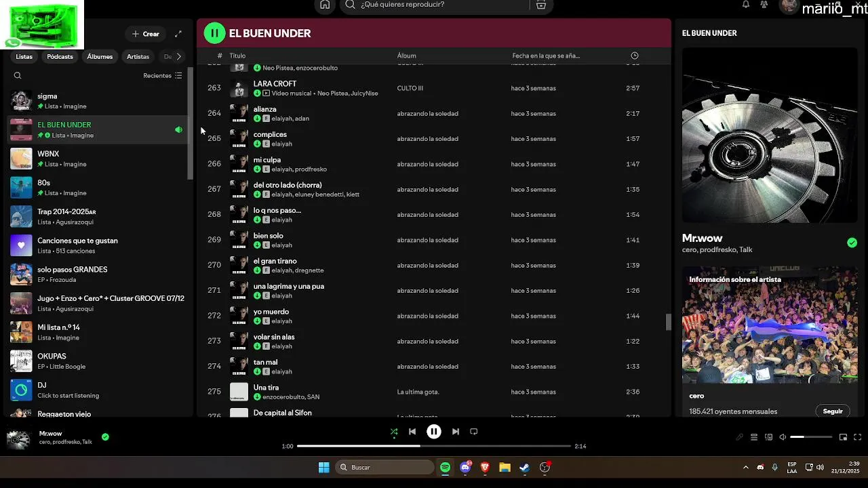This screenshot has width=868, height=488.
Task: Show hidden system tray icons with the chevron
Action: click(x=746, y=467)
